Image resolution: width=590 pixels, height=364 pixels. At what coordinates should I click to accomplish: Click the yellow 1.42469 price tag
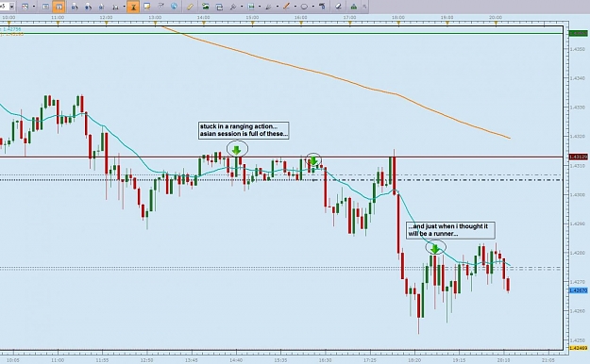click(579, 348)
